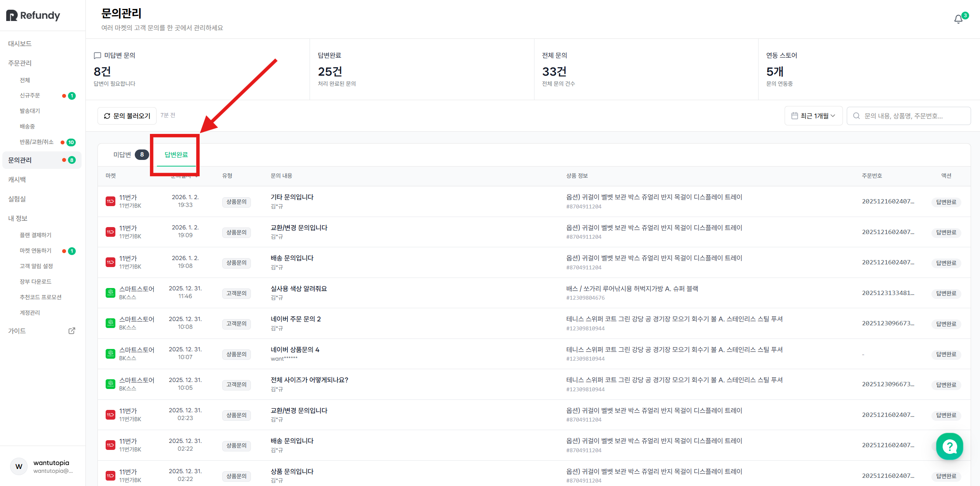Open 추천코드 프로모션 in the sidebar
Image resolution: width=980 pixels, height=486 pixels.
coord(41,297)
